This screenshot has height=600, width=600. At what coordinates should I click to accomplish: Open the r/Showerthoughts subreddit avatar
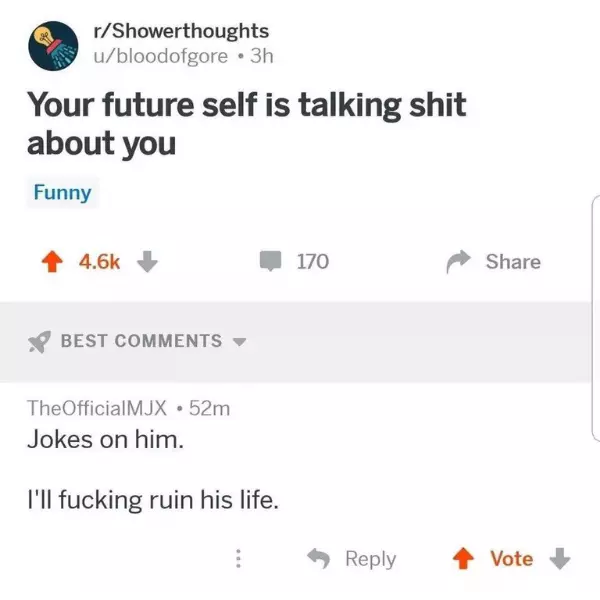point(54,45)
